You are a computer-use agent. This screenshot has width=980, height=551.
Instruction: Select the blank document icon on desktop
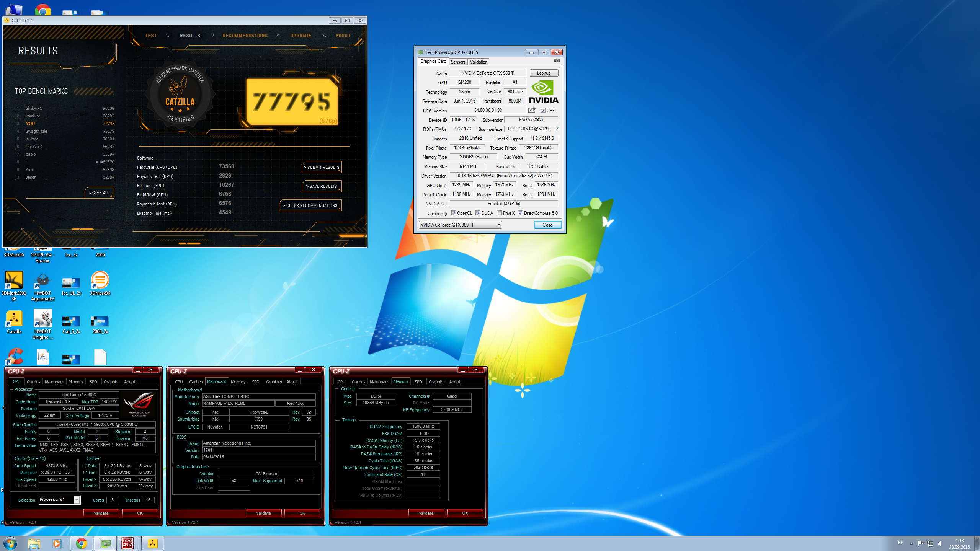point(100,357)
